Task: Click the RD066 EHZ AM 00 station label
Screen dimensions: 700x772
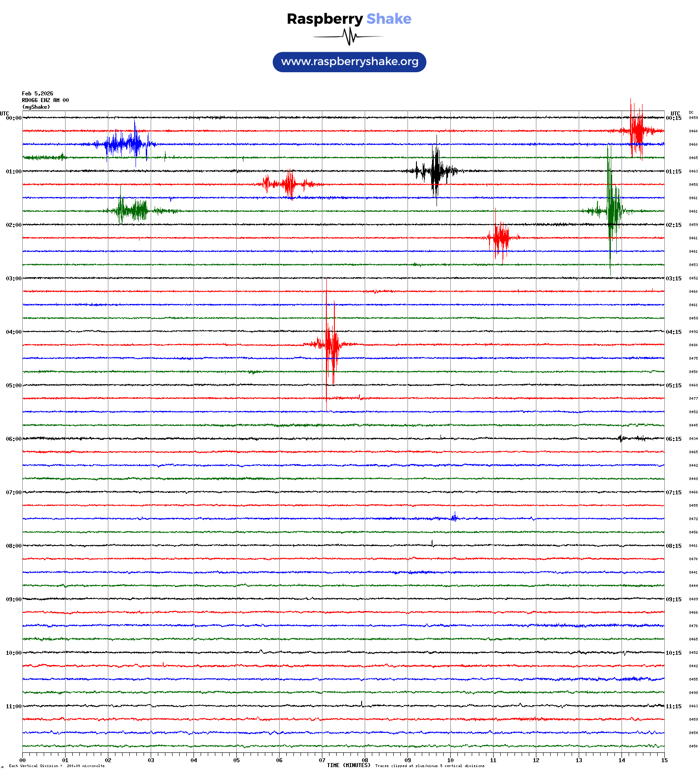Action: pyautogui.click(x=45, y=100)
